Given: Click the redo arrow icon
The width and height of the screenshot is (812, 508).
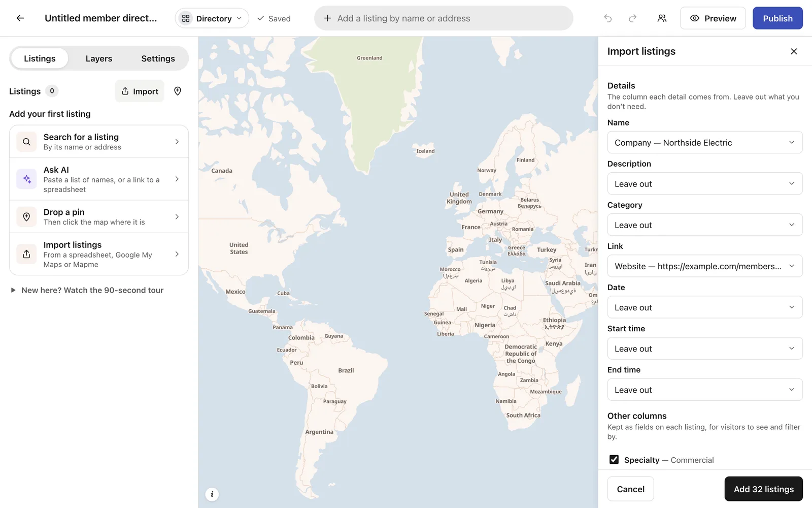Looking at the screenshot, I should pos(632,18).
